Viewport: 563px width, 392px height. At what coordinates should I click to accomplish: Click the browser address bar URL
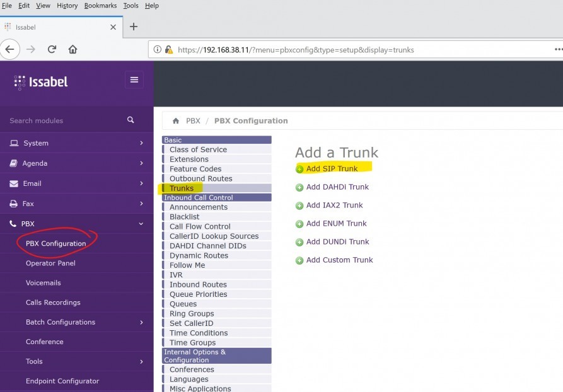(296, 50)
